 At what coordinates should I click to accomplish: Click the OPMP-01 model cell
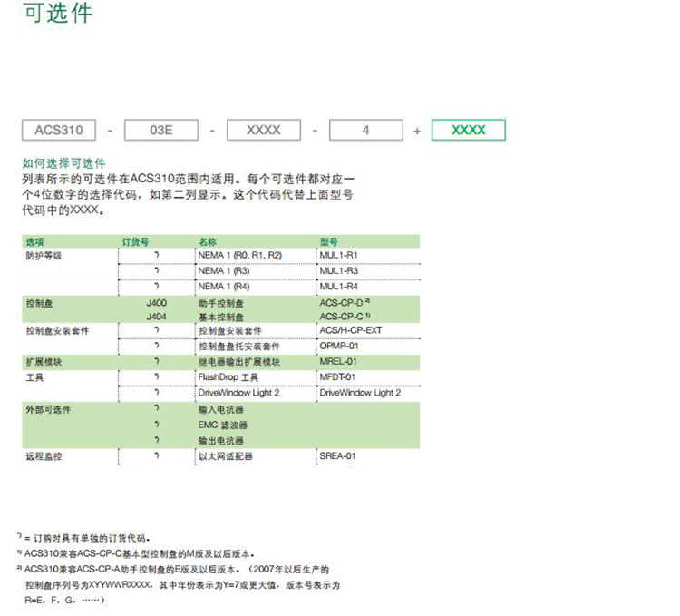pyautogui.click(x=339, y=346)
